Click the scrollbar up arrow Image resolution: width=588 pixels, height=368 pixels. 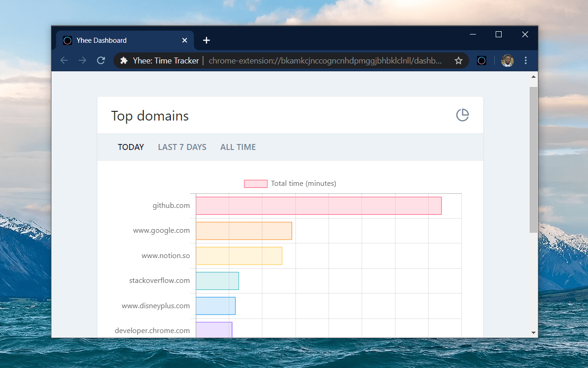click(x=533, y=76)
